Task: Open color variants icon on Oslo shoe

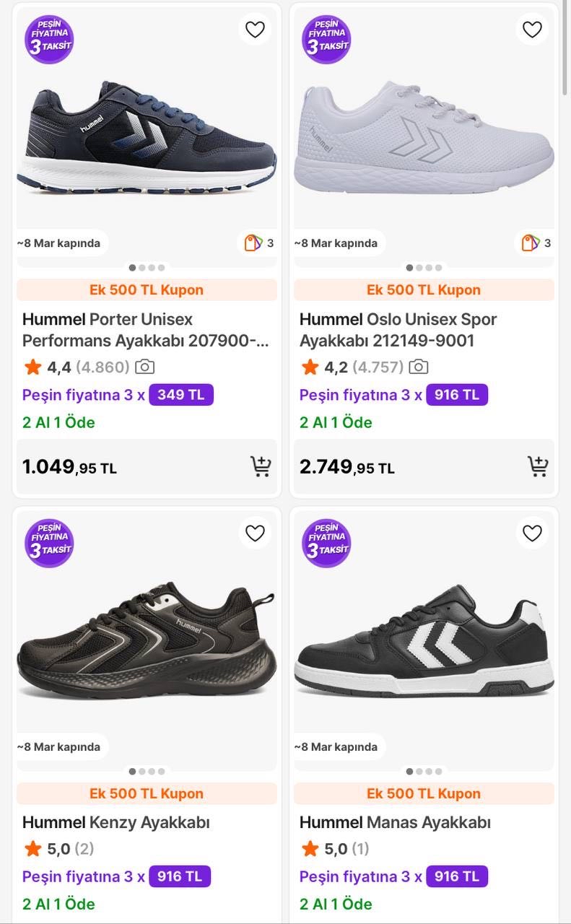Action: [x=531, y=243]
